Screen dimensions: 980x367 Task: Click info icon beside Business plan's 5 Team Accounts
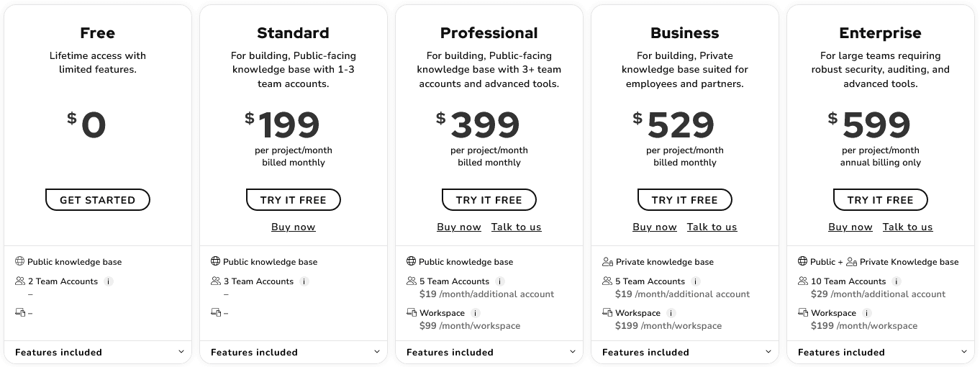tap(696, 281)
